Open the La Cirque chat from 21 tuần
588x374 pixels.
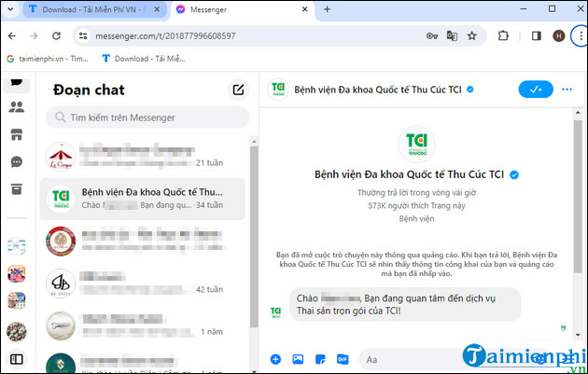pyautogui.click(x=143, y=157)
